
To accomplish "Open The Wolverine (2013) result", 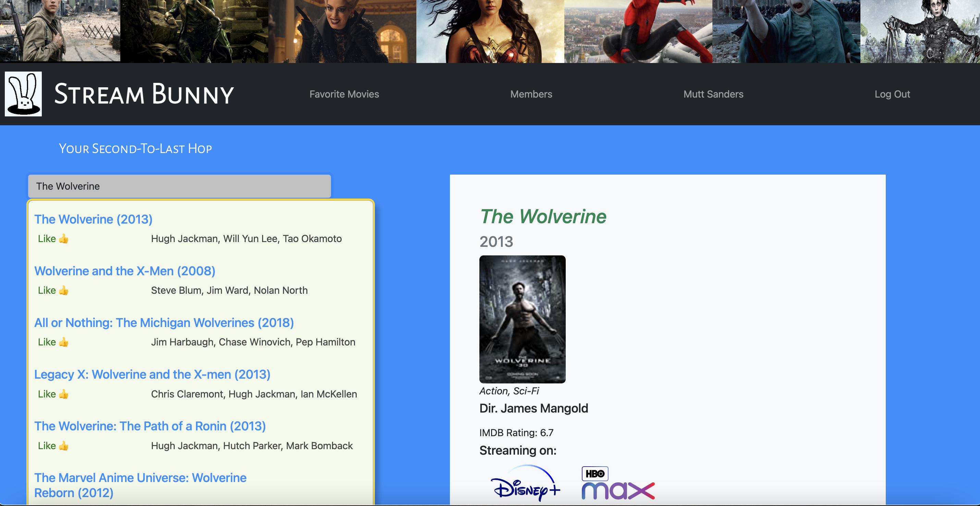I will (x=93, y=219).
